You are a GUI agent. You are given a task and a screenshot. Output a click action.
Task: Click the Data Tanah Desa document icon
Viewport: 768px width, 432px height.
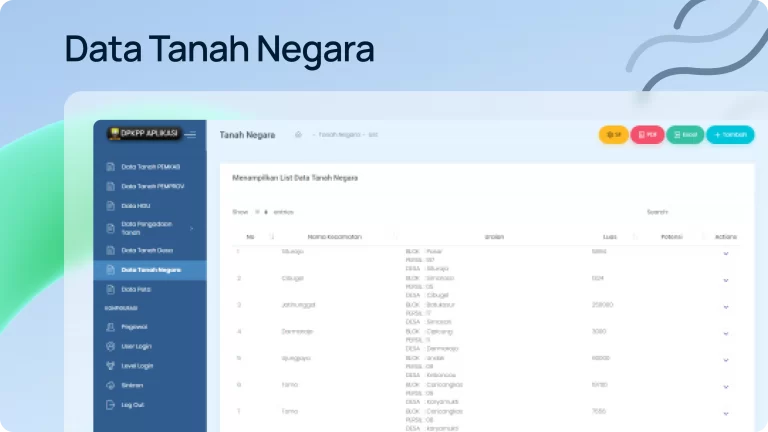point(110,250)
